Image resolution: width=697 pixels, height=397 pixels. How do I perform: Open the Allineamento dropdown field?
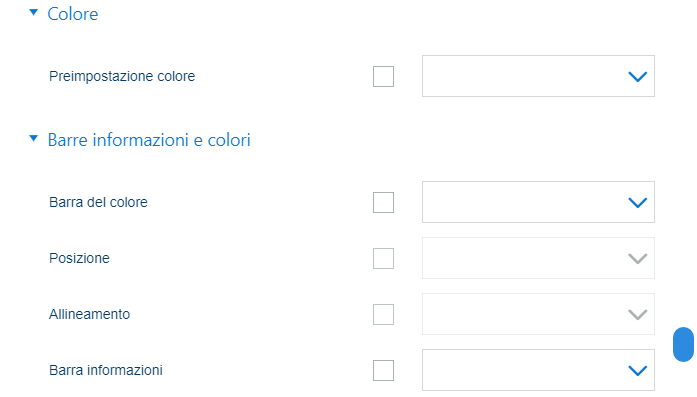click(538, 314)
